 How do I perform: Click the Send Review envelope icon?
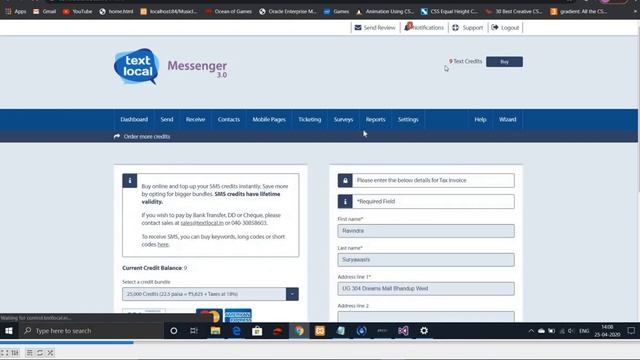tap(358, 27)
